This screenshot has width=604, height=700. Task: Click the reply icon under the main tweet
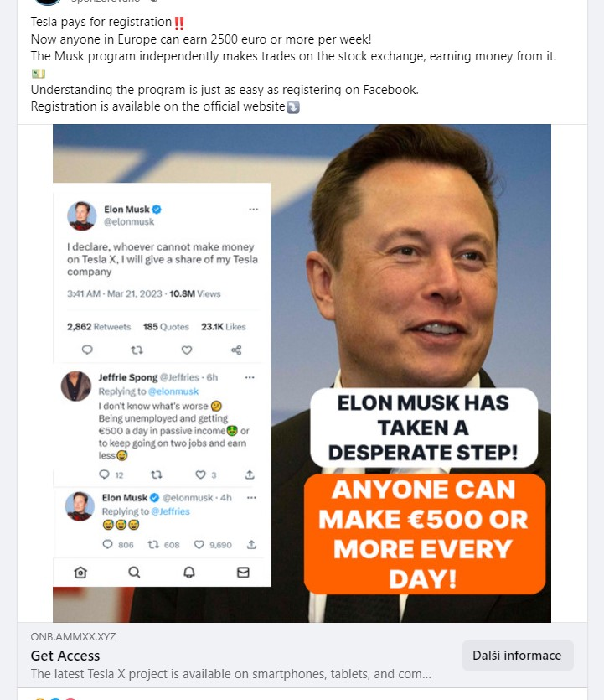tap(87, 350)
